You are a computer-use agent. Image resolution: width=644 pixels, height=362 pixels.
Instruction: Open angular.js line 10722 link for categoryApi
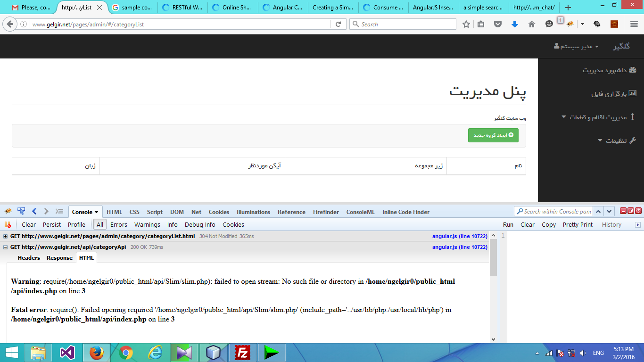460,247
